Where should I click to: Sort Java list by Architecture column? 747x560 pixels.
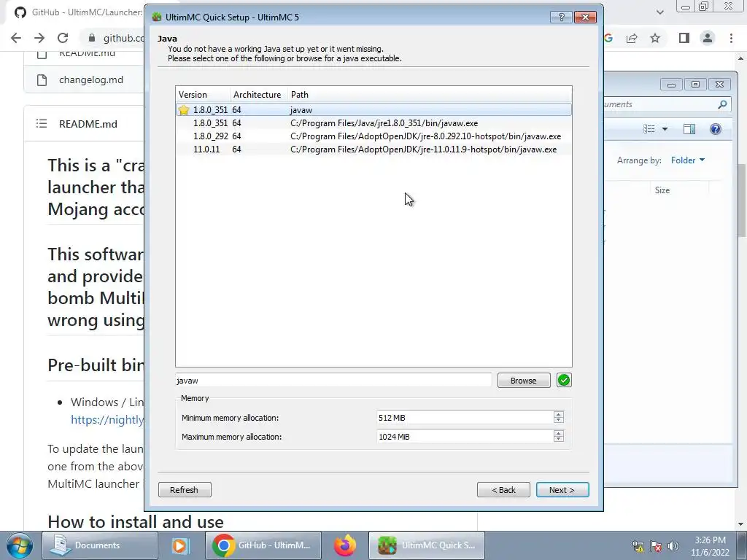tap(259, 94)
